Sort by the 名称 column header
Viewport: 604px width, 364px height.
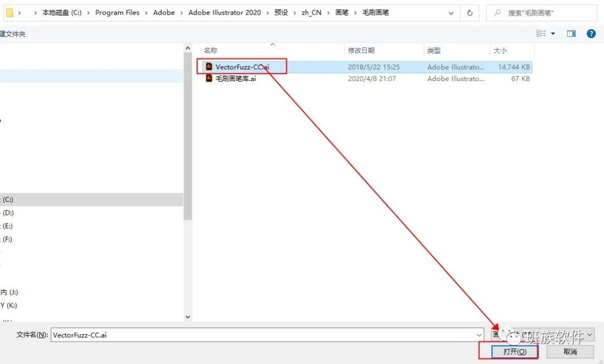tap(211, 50)
